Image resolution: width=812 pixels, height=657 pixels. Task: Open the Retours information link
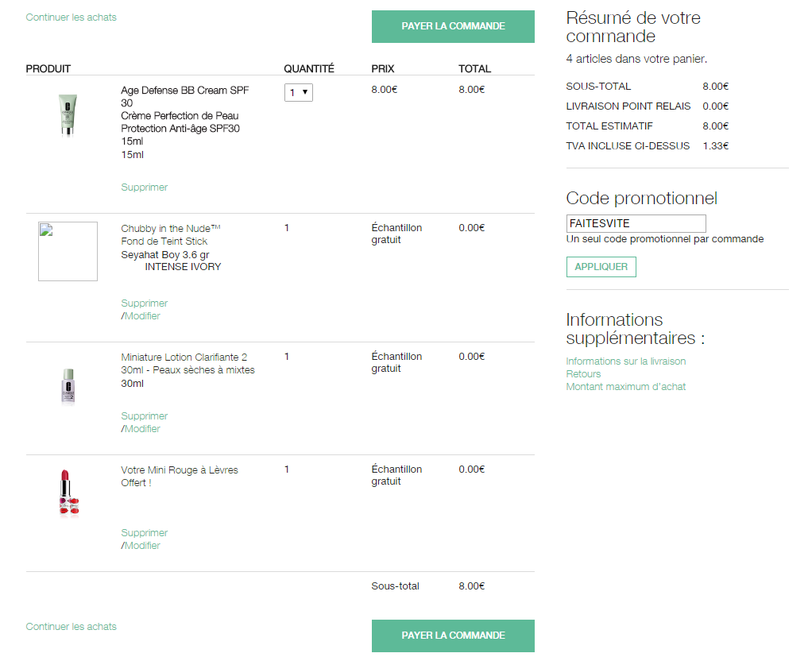tap(584, 374)
